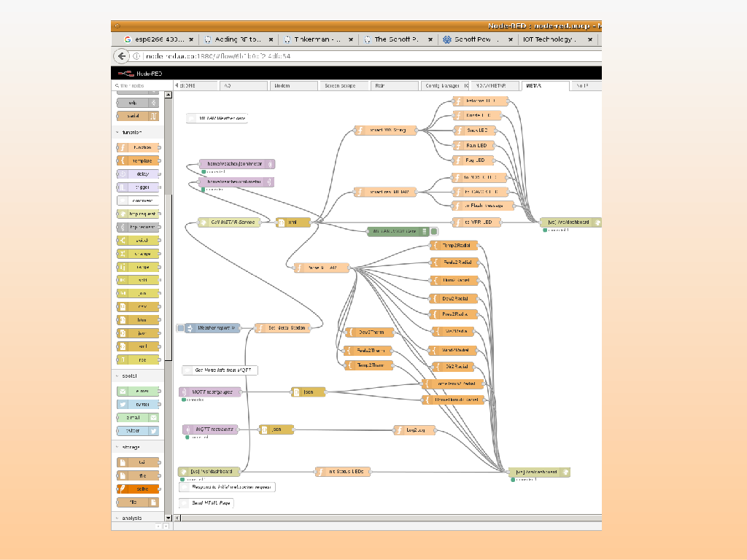Click the filter nodes search field
This screenshot has width=747, height=560.
pos(139,86)
